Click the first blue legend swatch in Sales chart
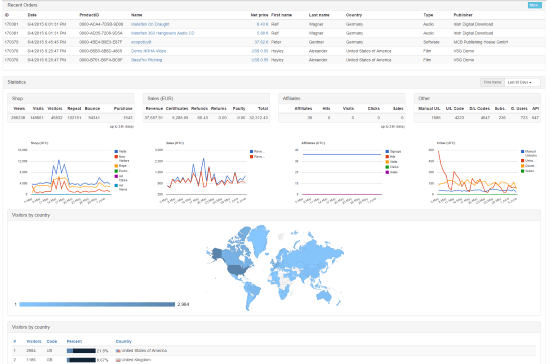 tap(251, 151)
